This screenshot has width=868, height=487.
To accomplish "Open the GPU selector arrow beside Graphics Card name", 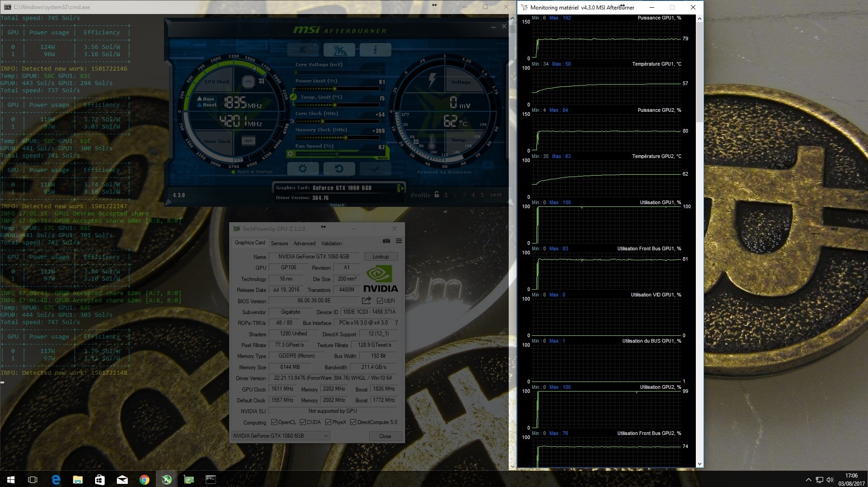I will pos(399,188).
